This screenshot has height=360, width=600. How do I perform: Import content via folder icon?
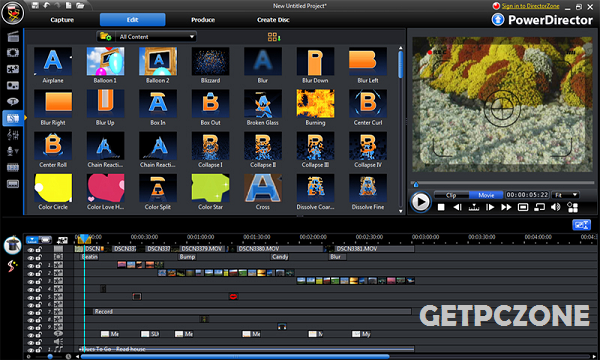(105, 36)
